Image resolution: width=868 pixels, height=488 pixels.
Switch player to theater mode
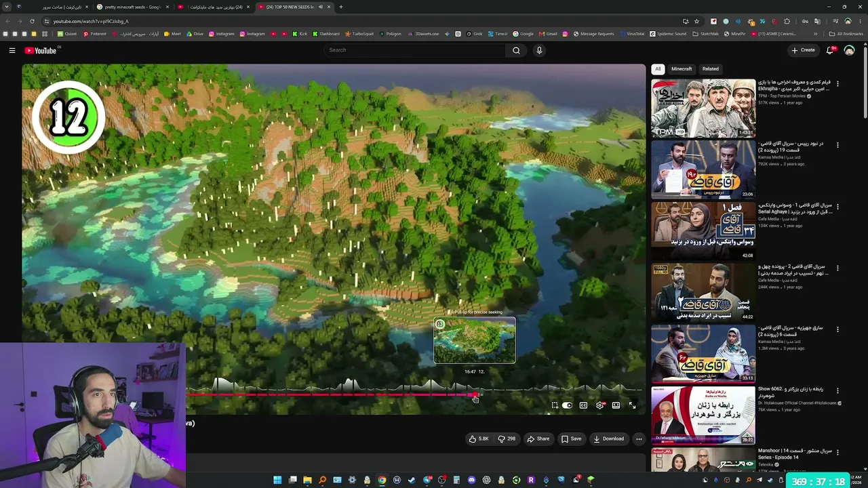(x=616, y=405)
